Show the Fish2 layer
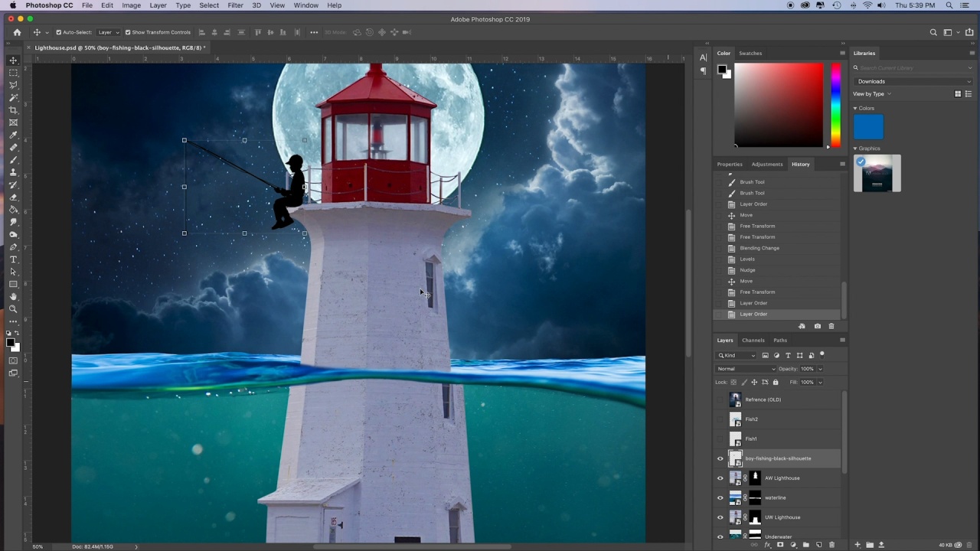 [x=720, y=419]
